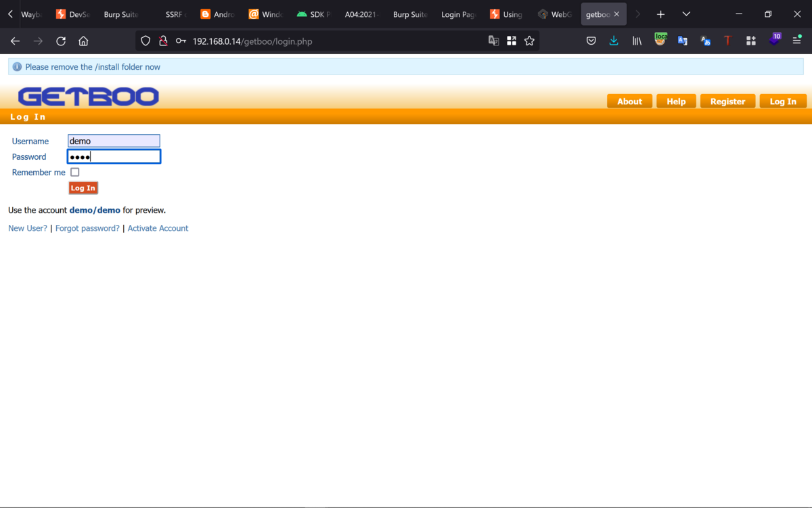
Task: Click the blue translate extension icon
Action: (683, 41)
